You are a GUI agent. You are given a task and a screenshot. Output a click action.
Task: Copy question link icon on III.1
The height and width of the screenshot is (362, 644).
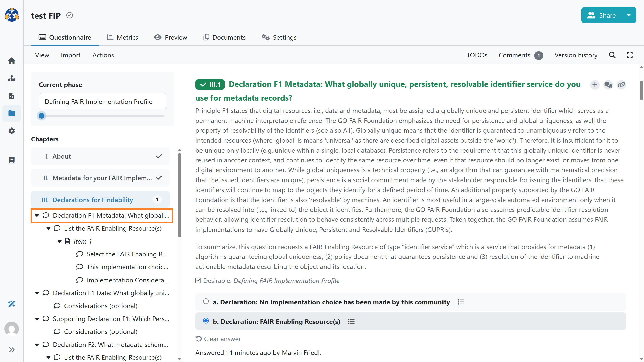[621, 85]
